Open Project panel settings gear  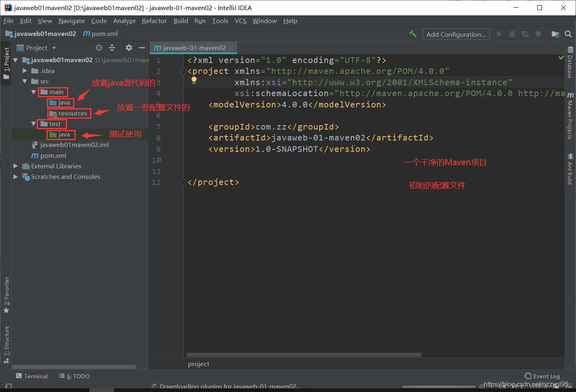129,48
